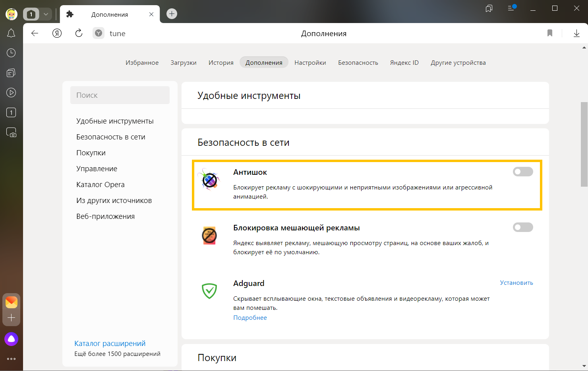
Task: Click the page vertical scrollbar thumb
Action: pyautogui.click(x=584, y=144)
